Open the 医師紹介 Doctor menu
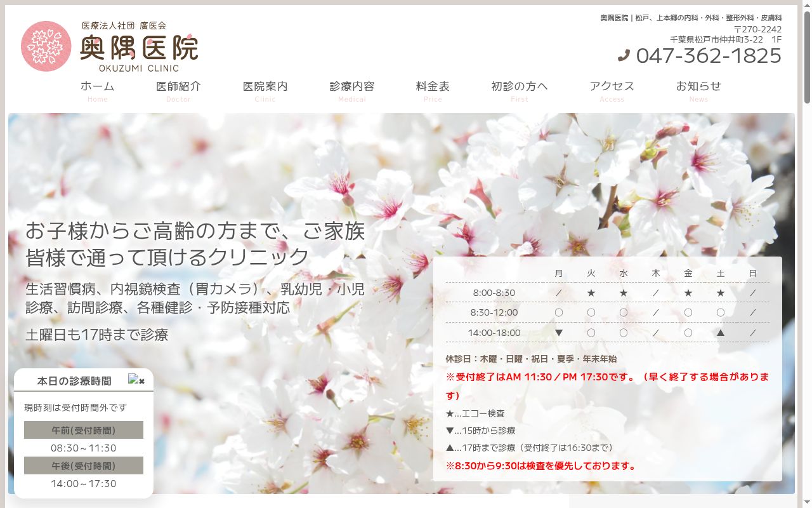Image resolution: width=812 pixels, height=508 pixels. click(x=178, y=91)
